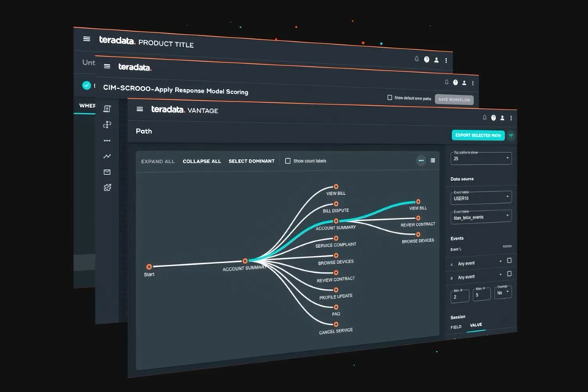Viewport: 588px width, 392px height.
Task: Click the Start node in path graph
Action: coord(149,267)
